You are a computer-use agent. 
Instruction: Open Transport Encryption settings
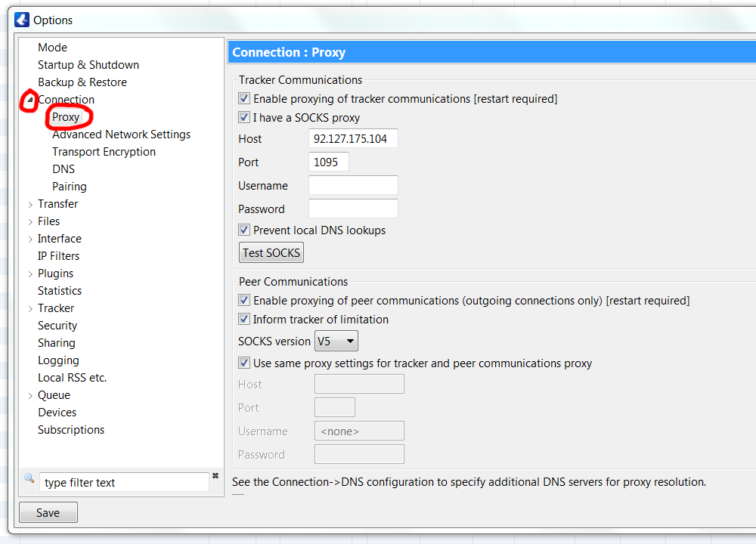(104, 152)
